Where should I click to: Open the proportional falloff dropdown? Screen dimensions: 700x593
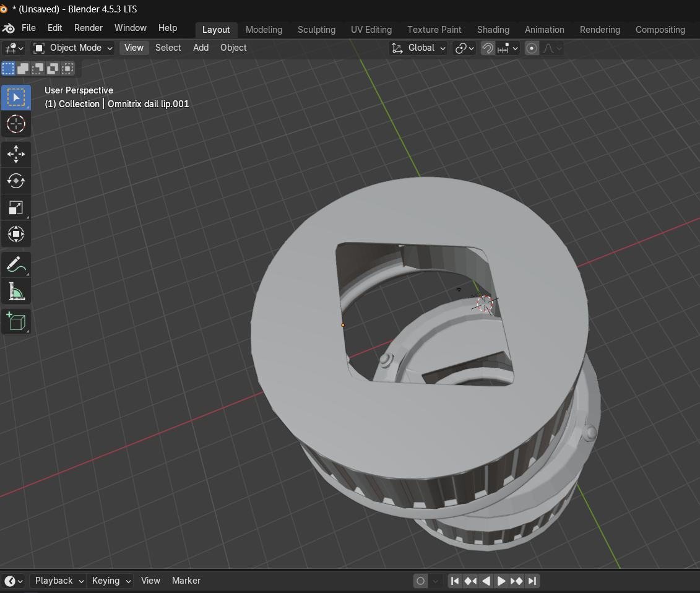pos(552,48)
